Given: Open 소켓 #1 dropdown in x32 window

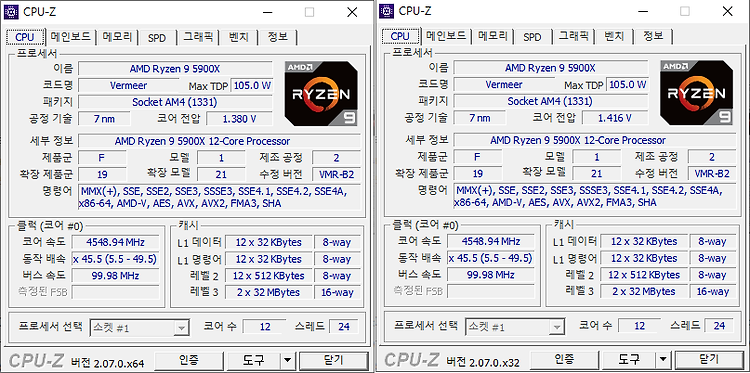Looking at the screenshot, I should [514, 327].
